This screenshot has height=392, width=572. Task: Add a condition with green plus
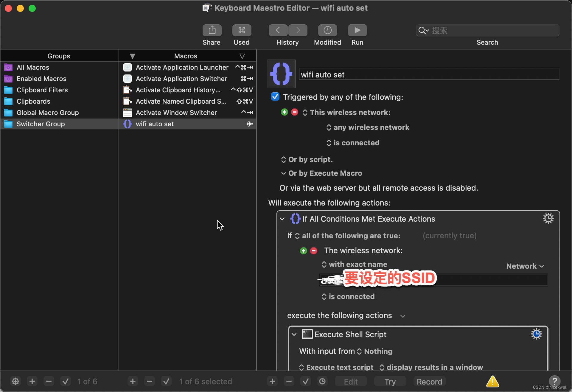[x=304, y=251]
